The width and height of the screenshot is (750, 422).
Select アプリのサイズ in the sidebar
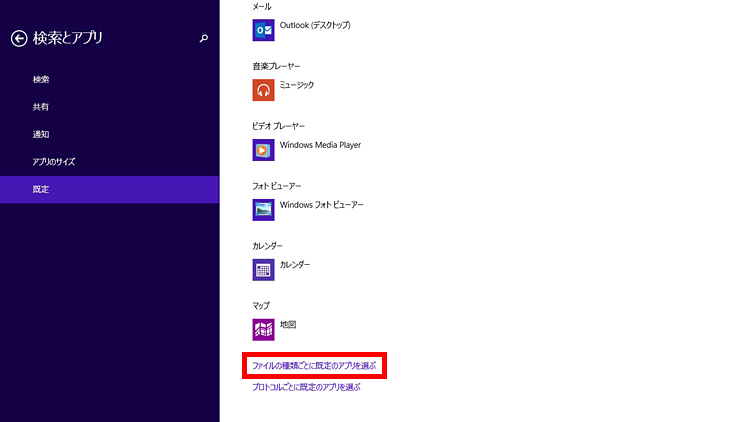(x=54, y=161)
